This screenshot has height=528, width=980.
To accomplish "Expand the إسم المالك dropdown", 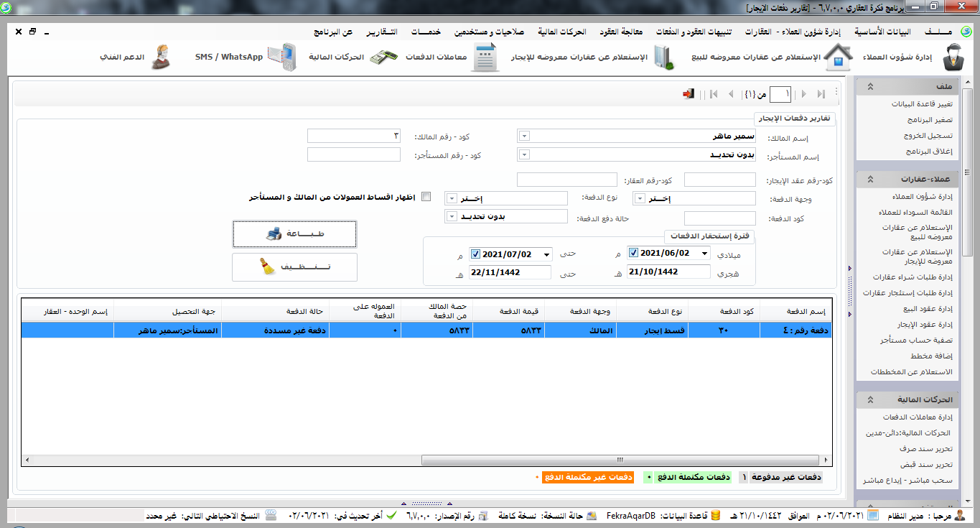I will [523, 136].
